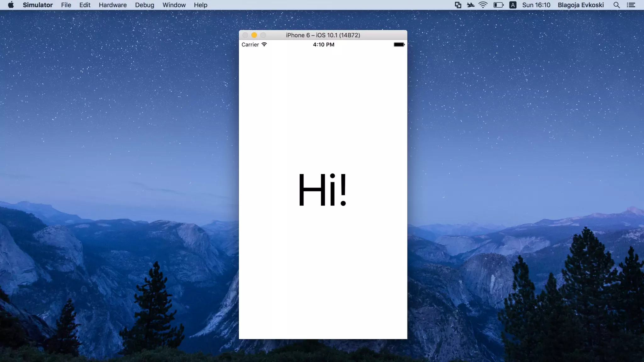This screenshot has width=644, height=362.
Task: Open Spotlight search magnifier
Action: point(616,5)
